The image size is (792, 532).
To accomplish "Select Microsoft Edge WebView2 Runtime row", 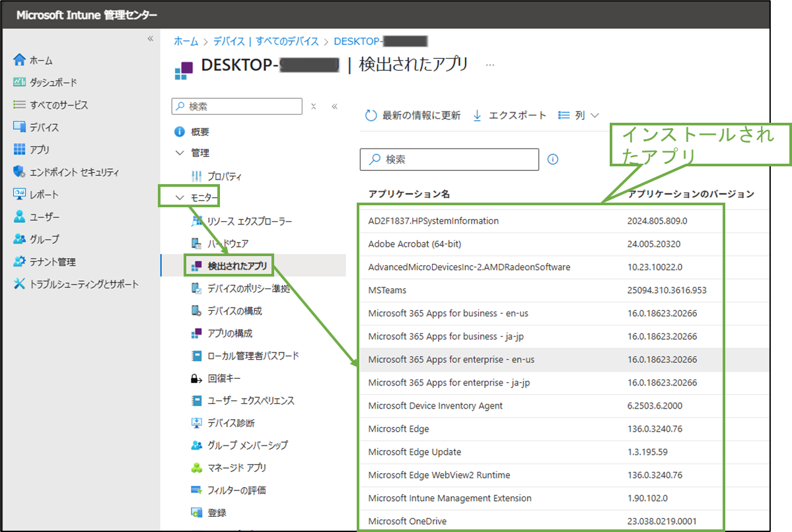I will 564,475.
